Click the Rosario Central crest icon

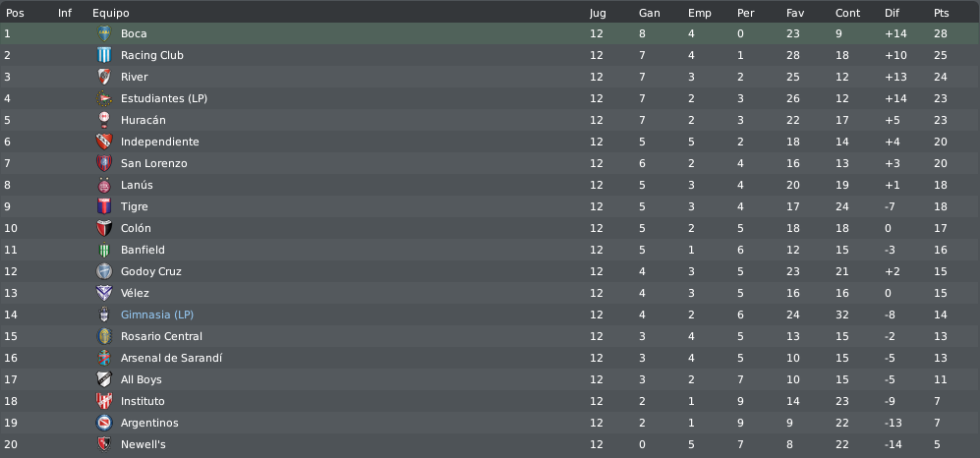pyautogui.click(x=104, y=336)
